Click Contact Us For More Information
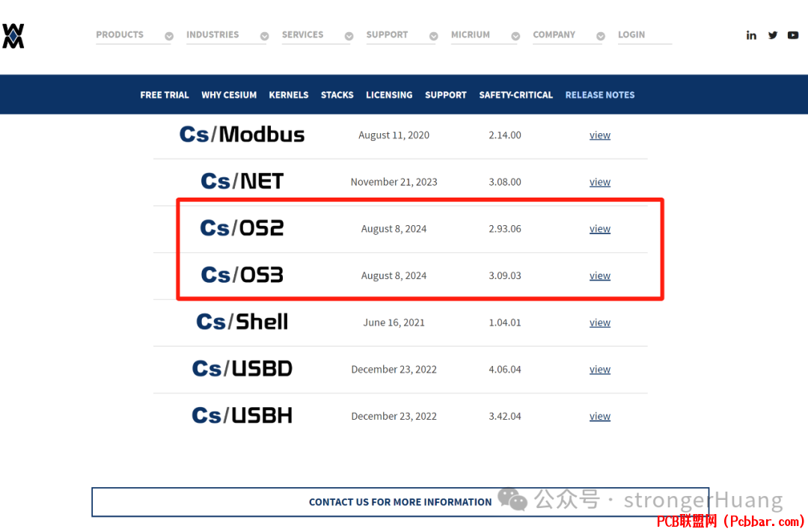Image resolution: width=808 pixels, height=532 pixels. pos(400,502)
